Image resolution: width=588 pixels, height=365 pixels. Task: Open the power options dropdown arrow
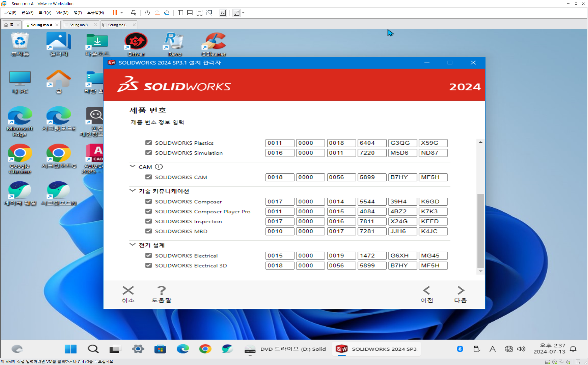pyautogui.click(x=122, y=13)
